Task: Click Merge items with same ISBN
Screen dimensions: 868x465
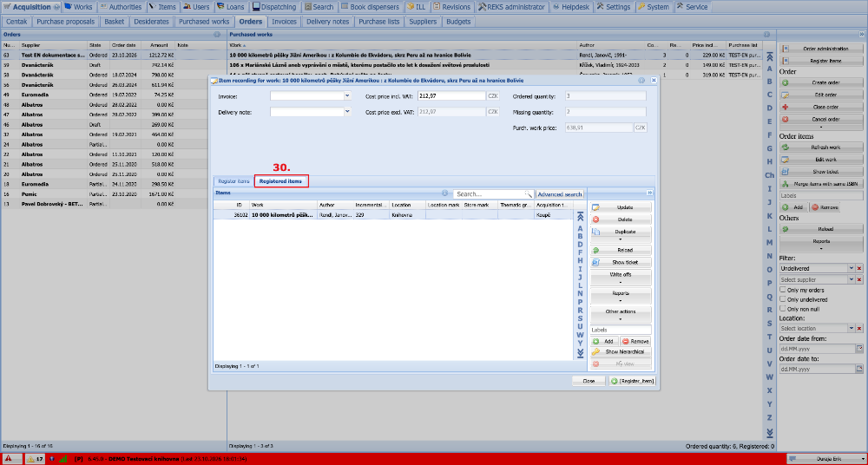Action: pyautogui.click(x=821, y=184)
